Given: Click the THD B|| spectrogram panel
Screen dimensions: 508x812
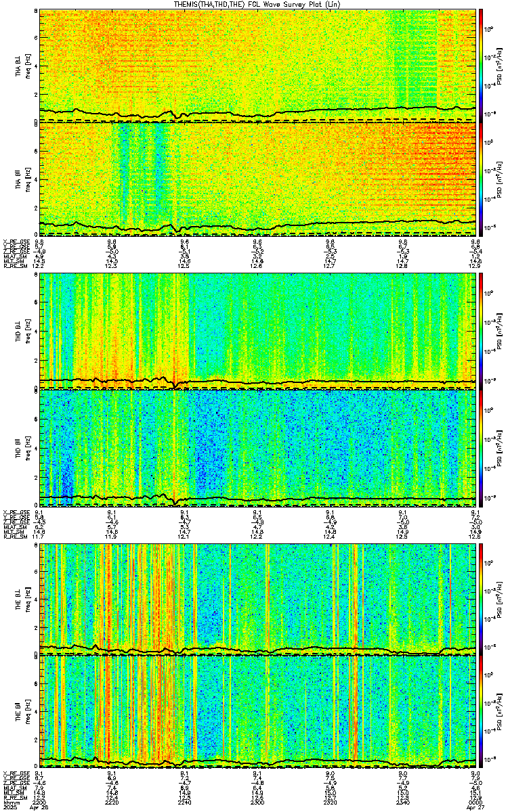Looking at the screenshot, I should pyautogui.click(x=258, y=447).
